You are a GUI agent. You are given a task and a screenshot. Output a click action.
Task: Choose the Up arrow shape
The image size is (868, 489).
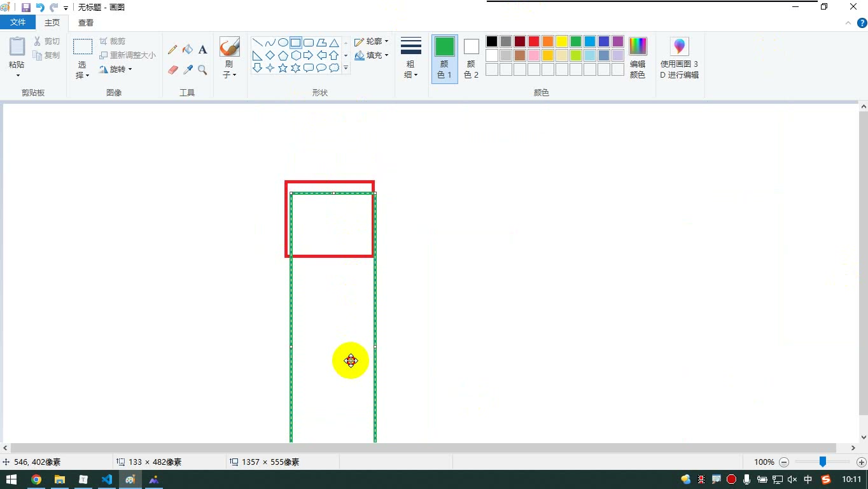(334, 55)
